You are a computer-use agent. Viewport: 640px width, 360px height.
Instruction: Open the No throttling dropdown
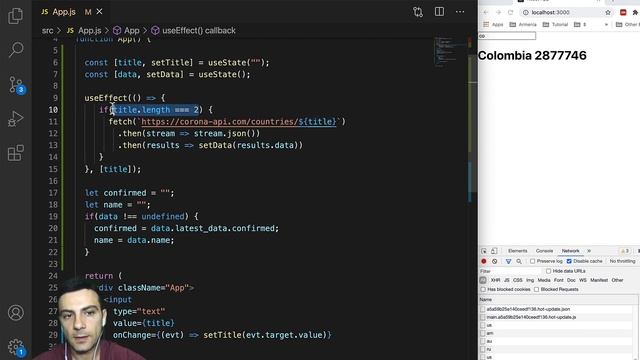[x=623, y=261]
